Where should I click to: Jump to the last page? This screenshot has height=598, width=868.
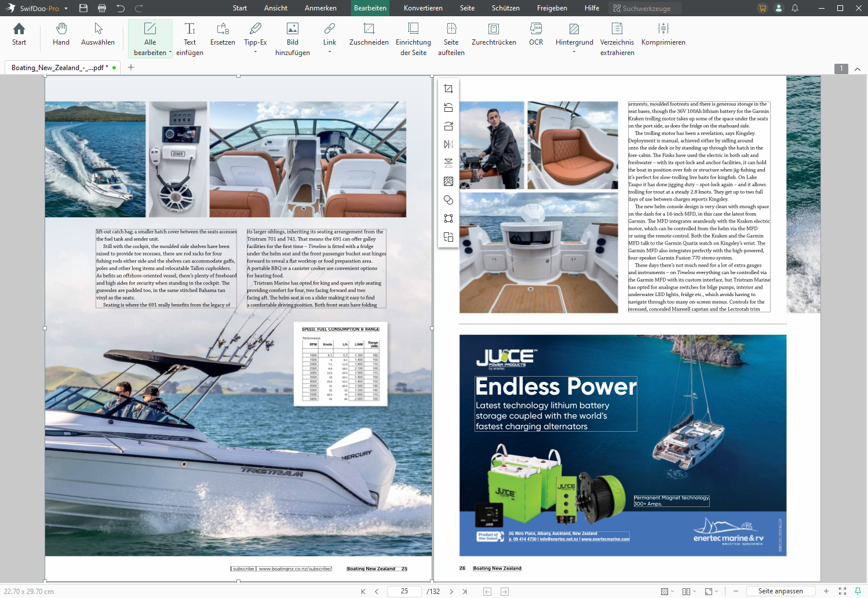point(465,592)
